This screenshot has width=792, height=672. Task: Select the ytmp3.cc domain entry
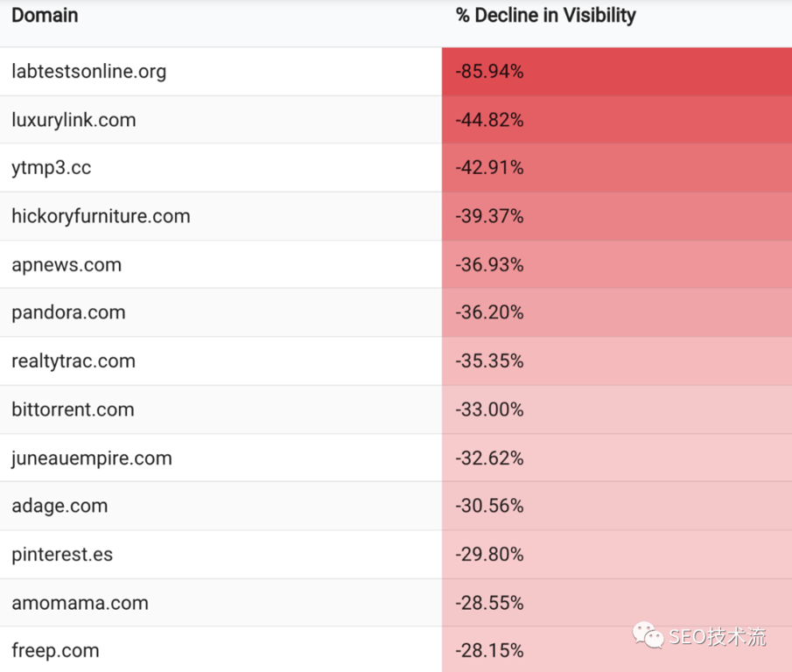point(51,168)
